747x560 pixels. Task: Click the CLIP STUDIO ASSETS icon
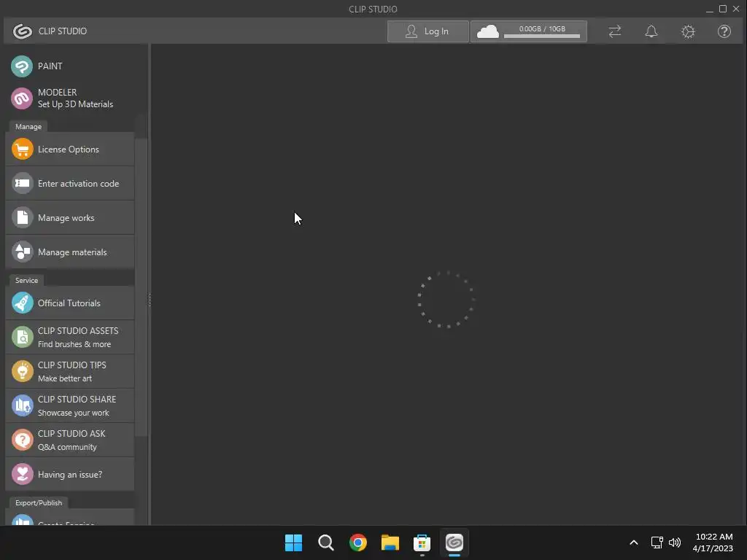(22, 337)
